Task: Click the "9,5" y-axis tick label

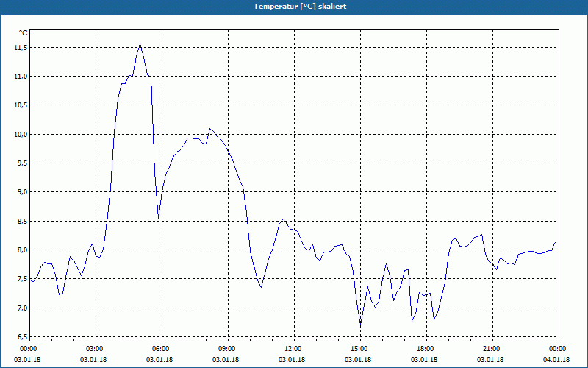Action: click(x=23, y=163)
